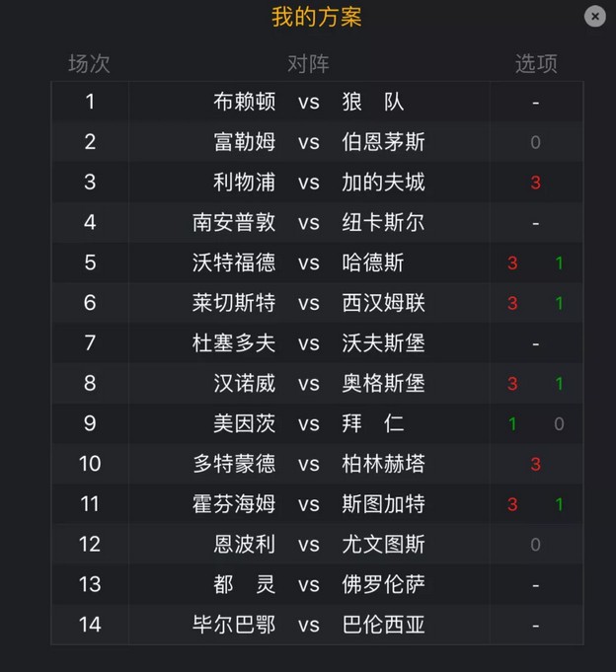Screen dimensions: 616x672
Task: Select the green 1 for 莱切斯特 vs 西汉姆联
Action: (559, 303)
